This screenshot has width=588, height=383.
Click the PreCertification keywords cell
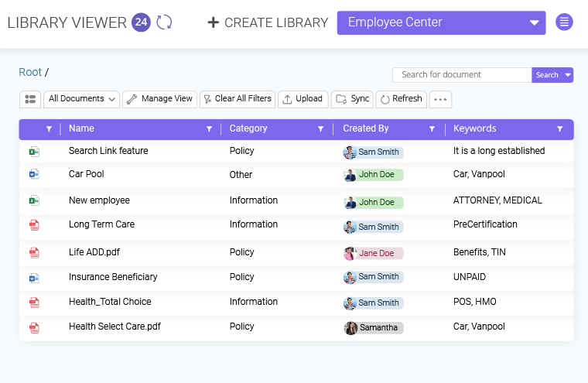coord(485,224)
